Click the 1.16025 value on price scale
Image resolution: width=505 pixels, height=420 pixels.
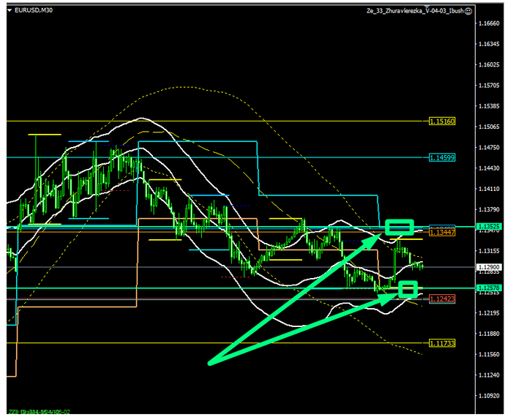coord(489,64)
